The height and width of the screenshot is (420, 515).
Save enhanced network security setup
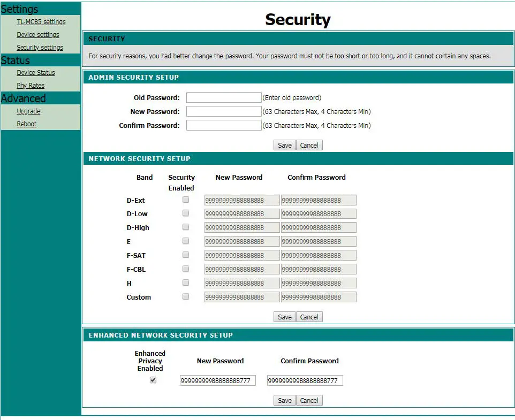(x=284, y=400)
